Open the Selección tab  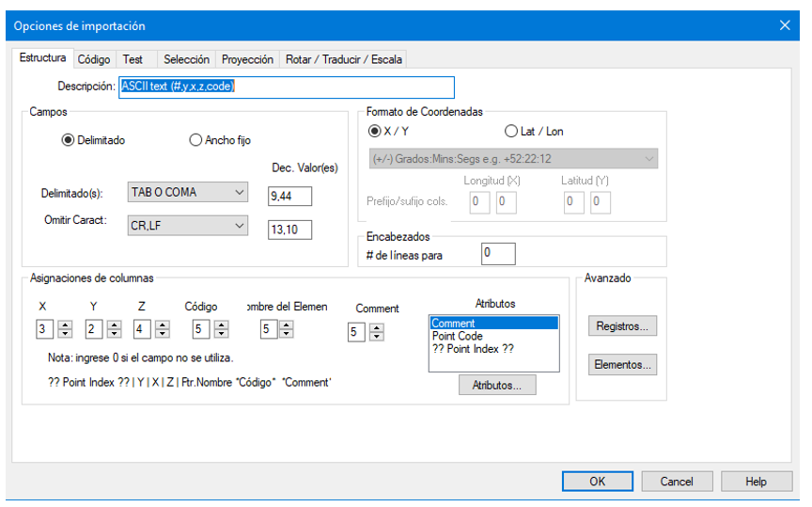(x=186, y=59)
